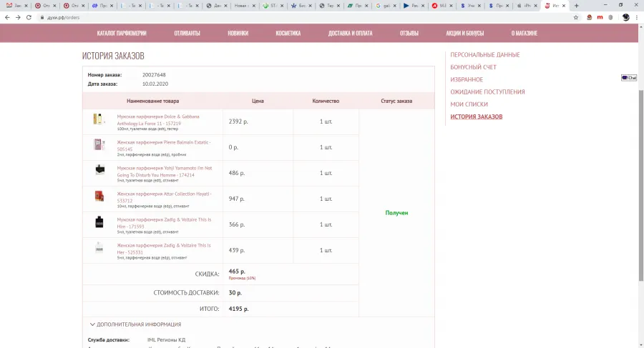Go back to the previous page

[x=7, y=17]
